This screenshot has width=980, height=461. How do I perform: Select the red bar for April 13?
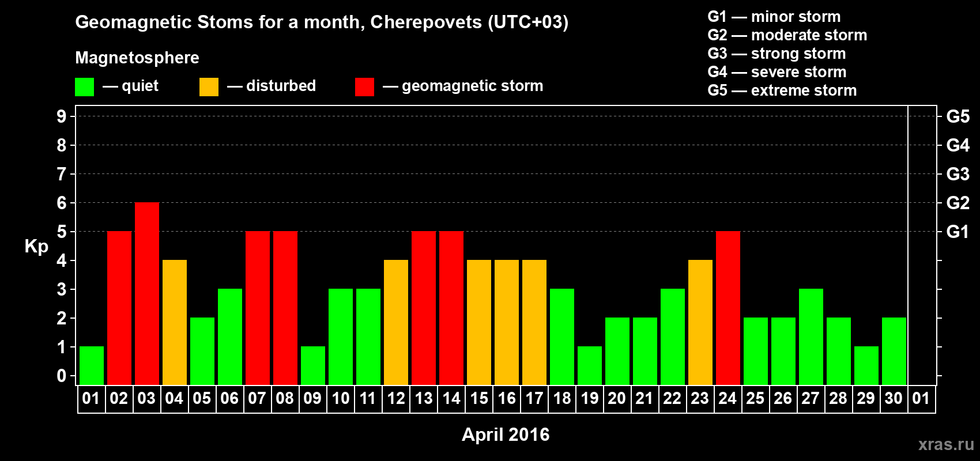(424, 308)
